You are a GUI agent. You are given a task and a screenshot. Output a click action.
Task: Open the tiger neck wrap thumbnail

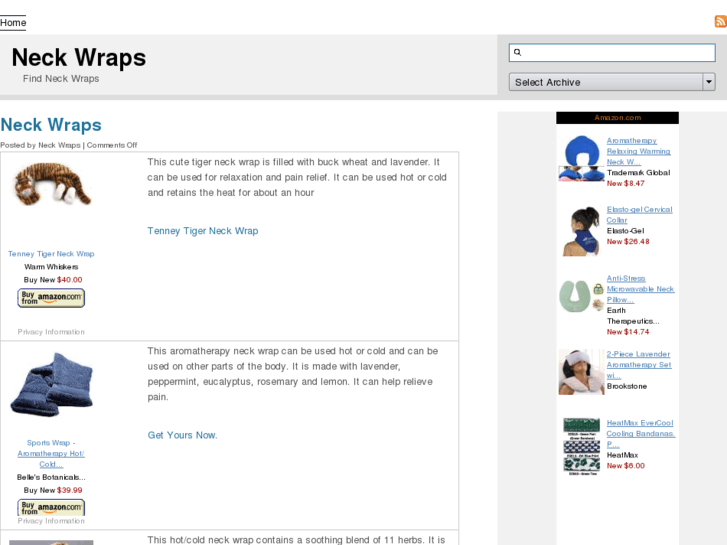tap(52, 184)
